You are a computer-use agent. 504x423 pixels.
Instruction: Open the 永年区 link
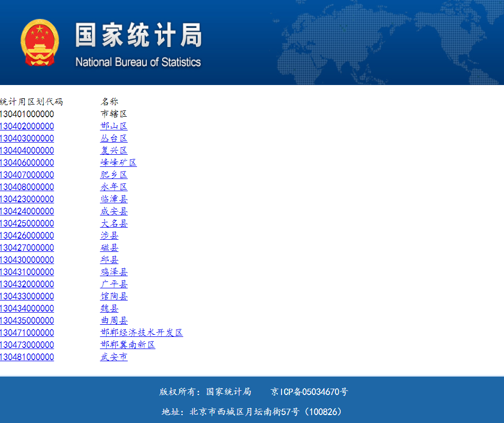click(x=114, y=187)
